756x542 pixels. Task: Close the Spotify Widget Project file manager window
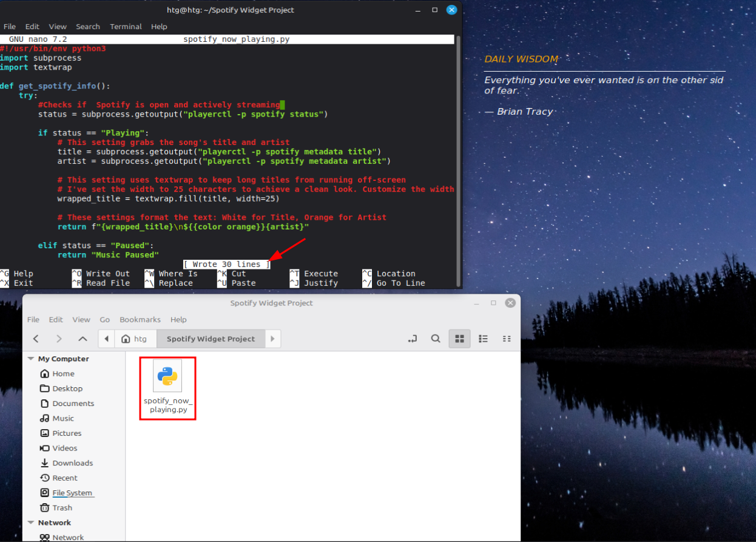point(511,303)
